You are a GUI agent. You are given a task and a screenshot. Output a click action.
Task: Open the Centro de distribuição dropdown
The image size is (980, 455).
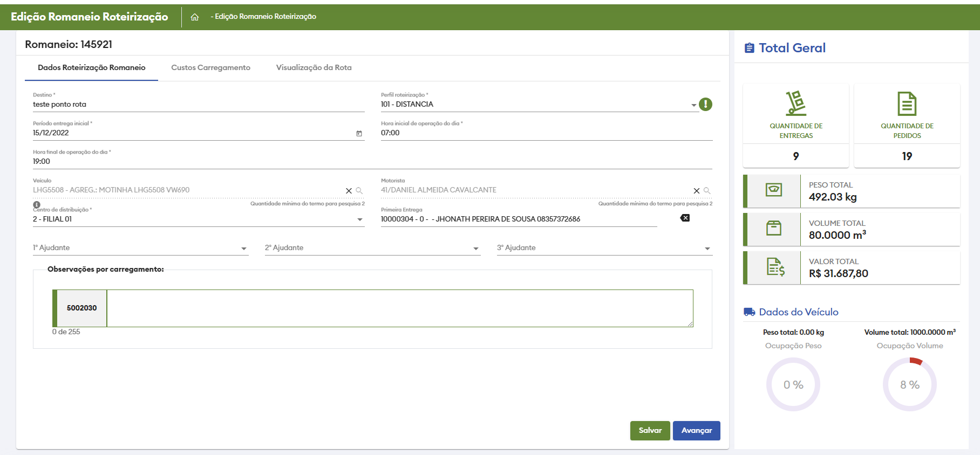(x=360, y=219)
